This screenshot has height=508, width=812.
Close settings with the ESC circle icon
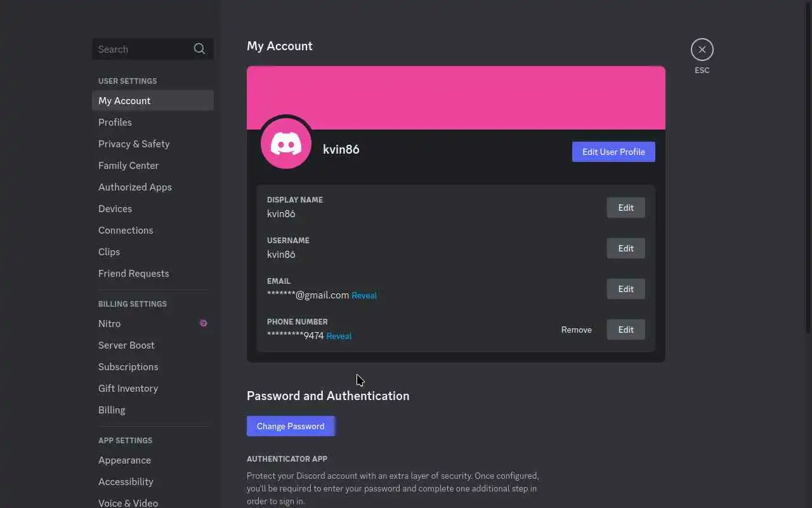point(702,50)
